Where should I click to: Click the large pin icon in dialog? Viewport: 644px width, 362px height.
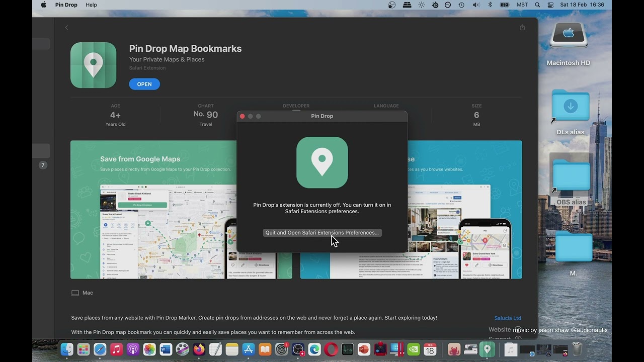[322, 162]
